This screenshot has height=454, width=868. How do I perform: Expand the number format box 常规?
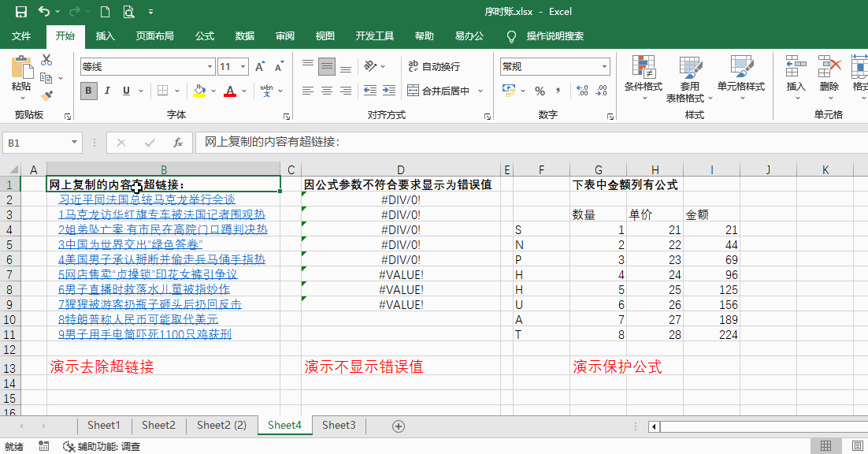coord(604,66)
